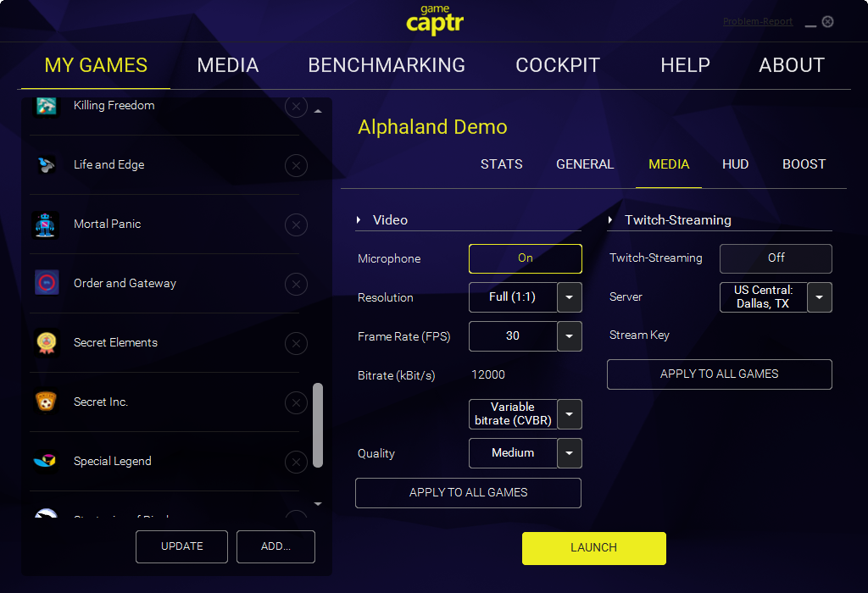The width and height of the screenshot is (868, 593).
Task: Click the Mortal Panic robot icon
Action: (46, 224)
